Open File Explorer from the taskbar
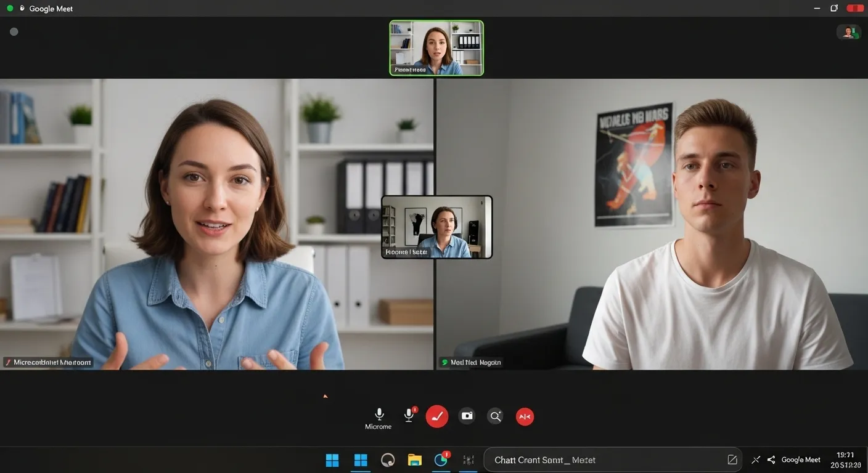 tap(415, 460)
